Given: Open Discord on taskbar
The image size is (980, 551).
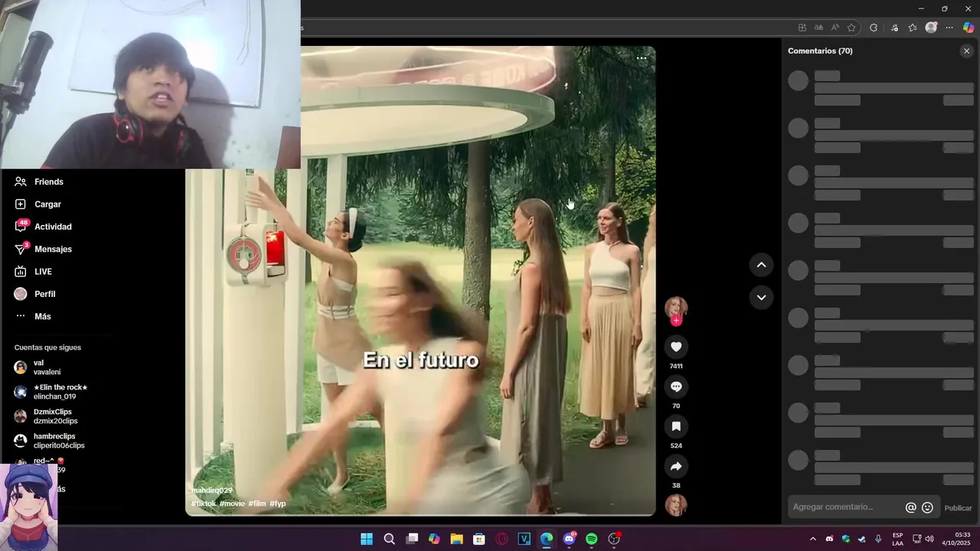Looking at the screenshot, I should (569, 539).
